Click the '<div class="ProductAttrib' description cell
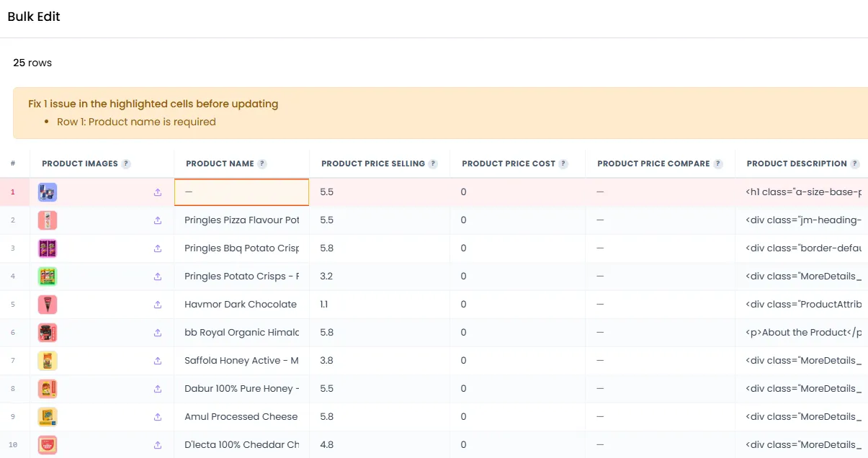 tap(802, 305)
